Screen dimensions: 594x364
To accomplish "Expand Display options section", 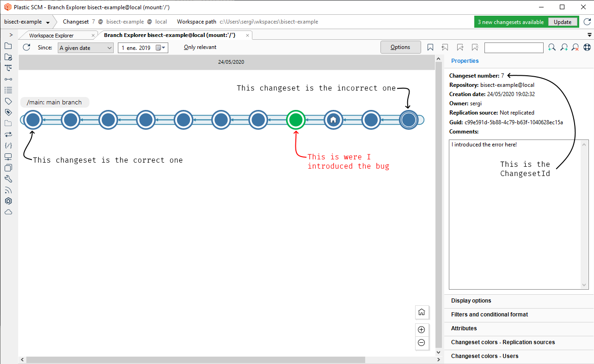I will tap(519, 301).
